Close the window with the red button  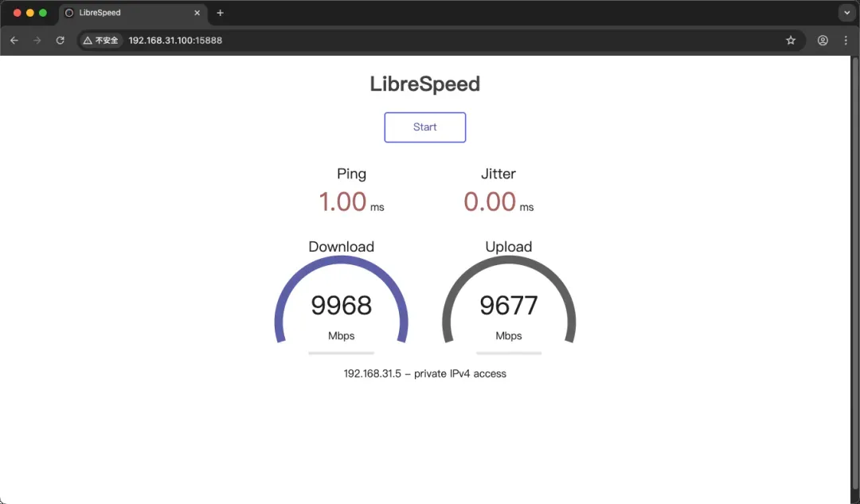(17, 13)
